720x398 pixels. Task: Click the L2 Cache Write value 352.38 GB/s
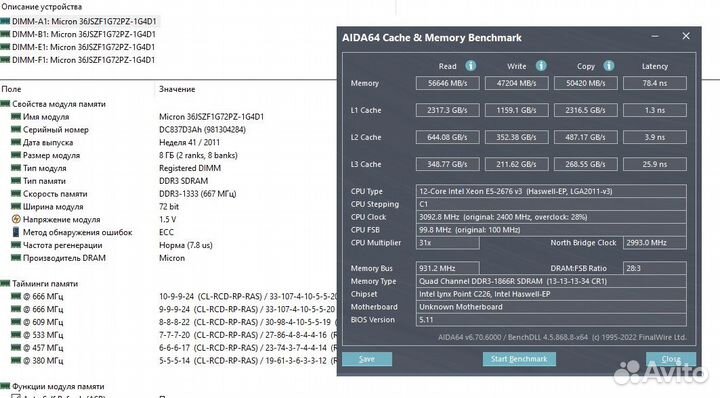(517, 137)
